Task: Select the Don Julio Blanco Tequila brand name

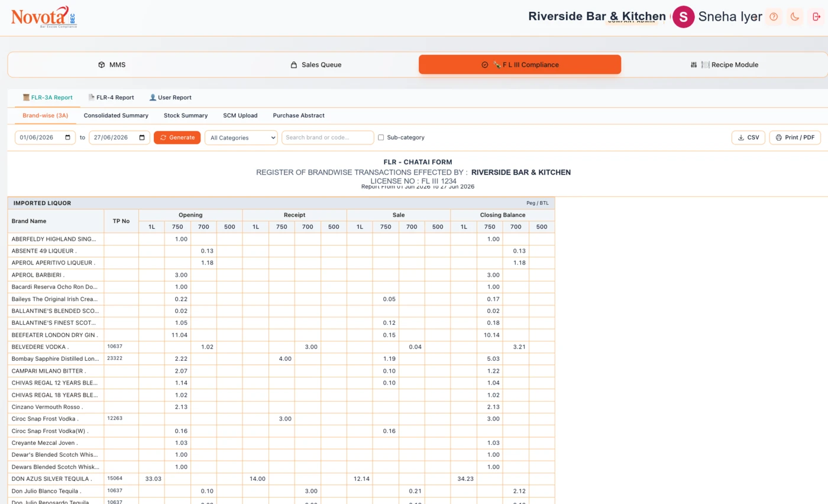Action: click(x=46, y=491)
